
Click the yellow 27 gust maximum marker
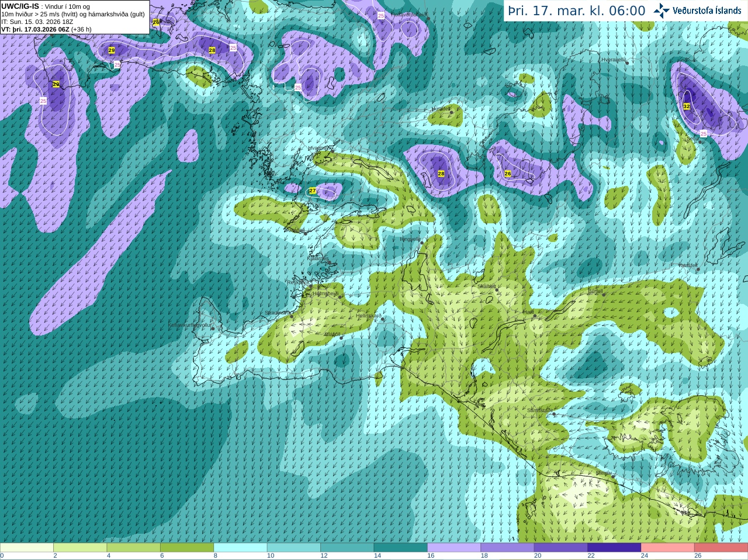point(313,191)
